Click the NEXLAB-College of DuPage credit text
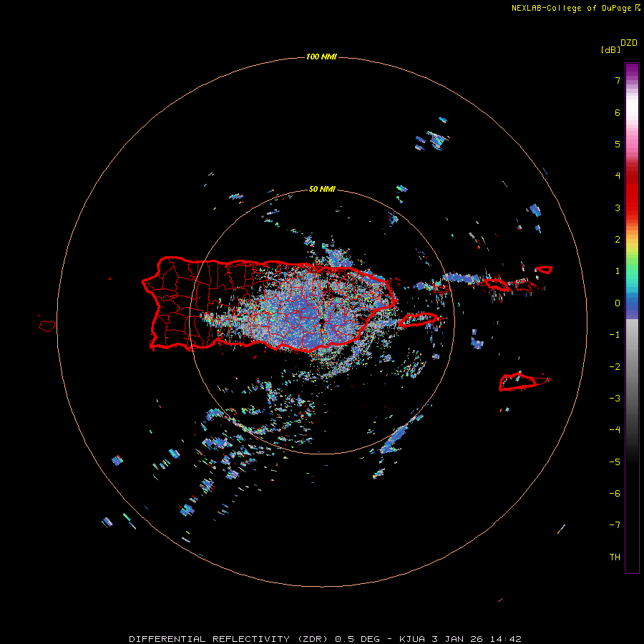The width and height of the screenshot is (644, 644). point(571,8)
